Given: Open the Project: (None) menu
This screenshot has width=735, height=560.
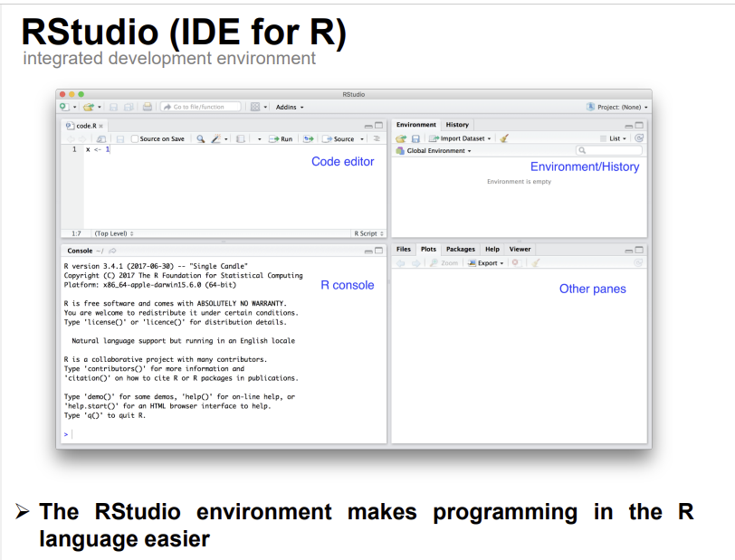Looking at the screenshot, I should tap(617, 107).
